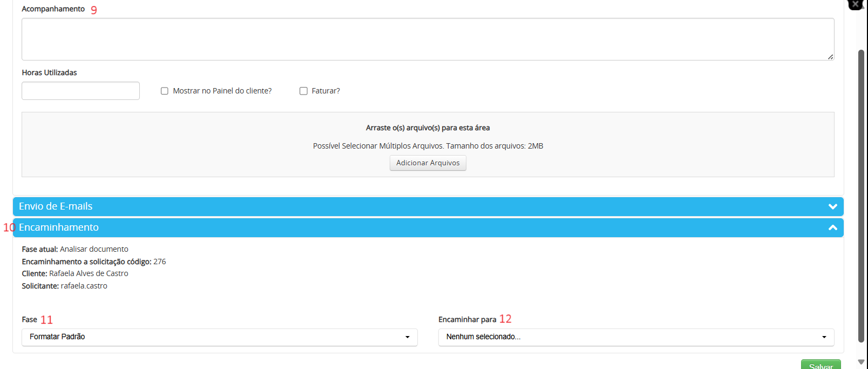Click the Encaminhamento section title
The width and height of the screenshot is (868, 369).
coord(59,227)
